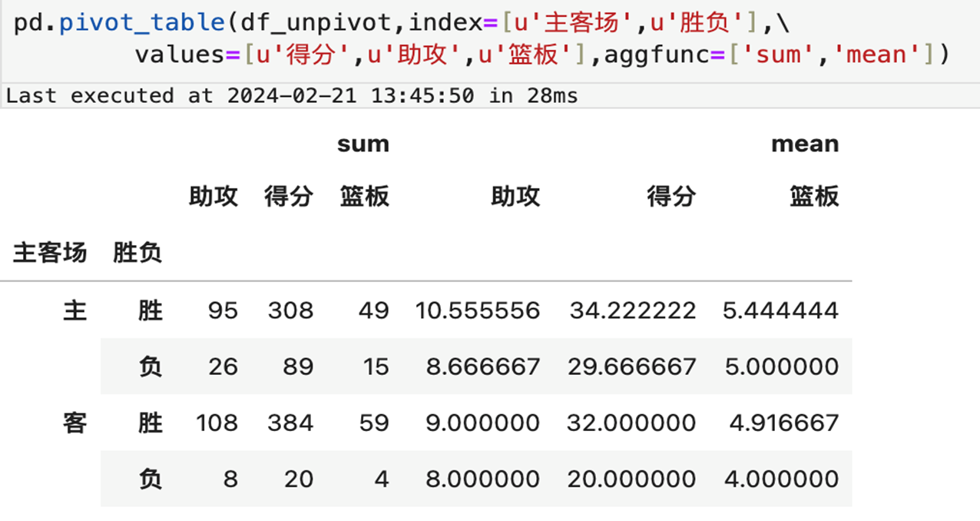This screenshot has height=521, width=980.
Task: Click the cell with value 26
Action: [x=223, y=367]
